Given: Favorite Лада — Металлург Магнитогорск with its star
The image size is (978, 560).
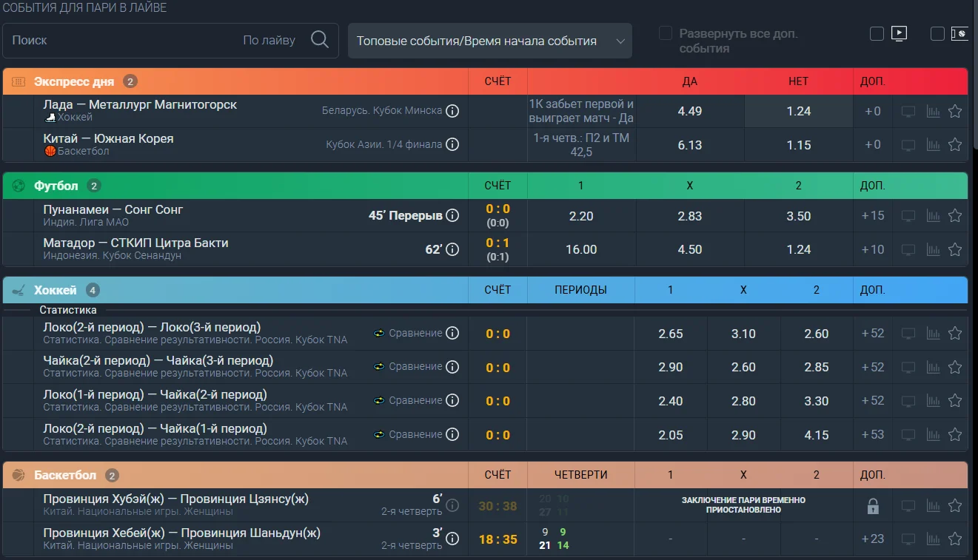Looking at the screenshot, I should [x=955, y=111].
